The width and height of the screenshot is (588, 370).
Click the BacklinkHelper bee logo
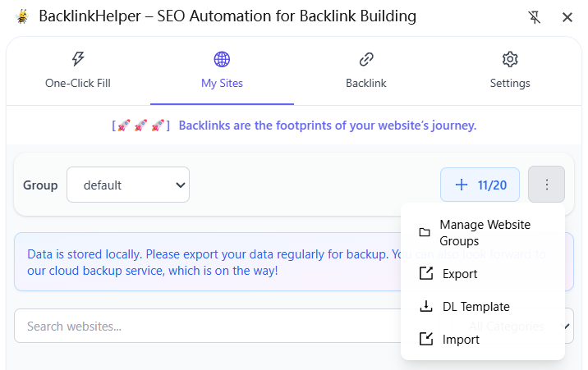point(21,16)
